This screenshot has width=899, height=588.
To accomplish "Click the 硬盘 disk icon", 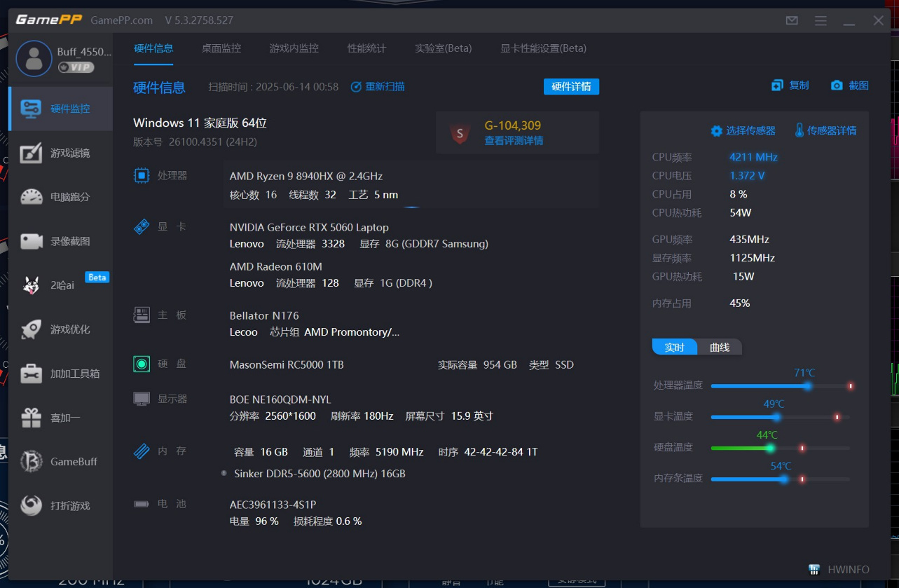I will pyautogui.click(x=142, y=364).
